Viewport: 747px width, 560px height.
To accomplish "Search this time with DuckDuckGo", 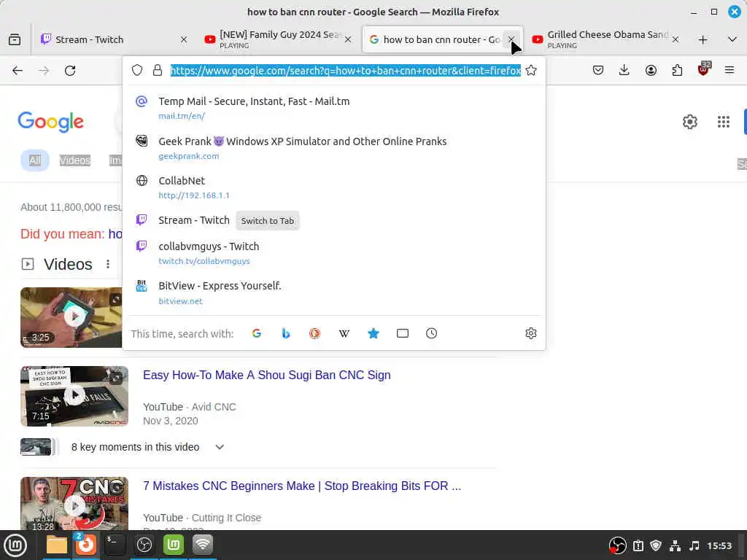I will coord(314,333).
